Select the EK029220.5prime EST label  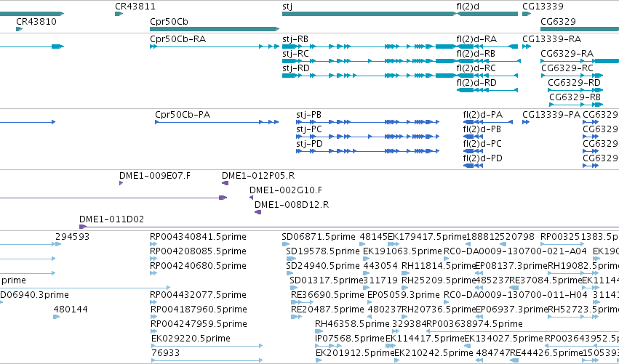191,339
